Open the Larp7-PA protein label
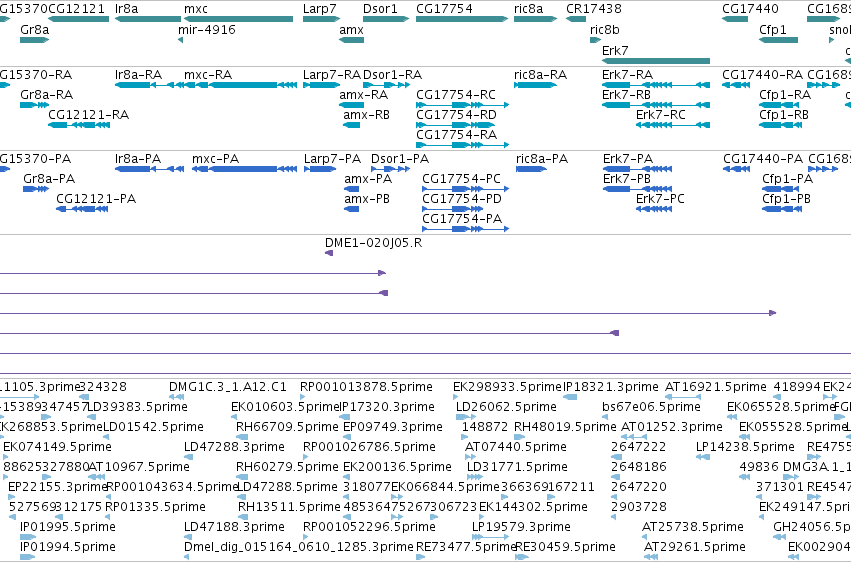851x562 pixels. pos(332,158)
